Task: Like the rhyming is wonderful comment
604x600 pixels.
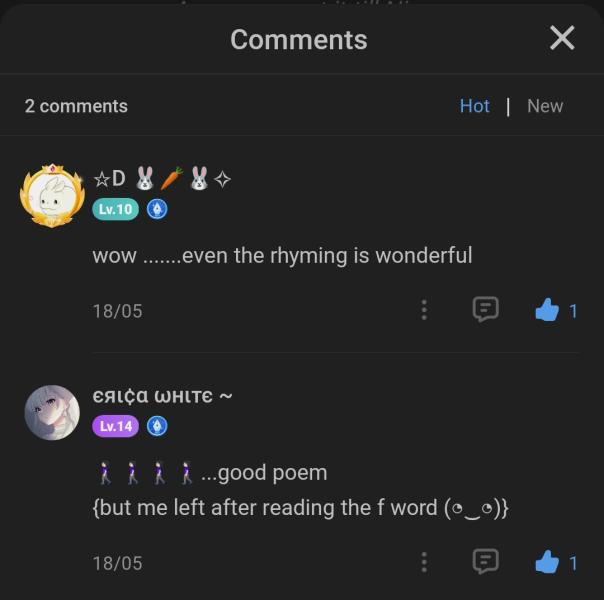Action: point(546,311)
